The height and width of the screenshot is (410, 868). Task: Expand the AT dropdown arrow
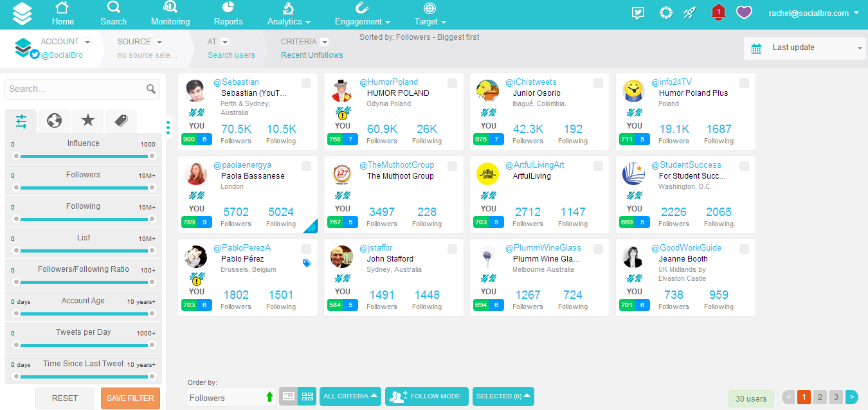[225, 42]
